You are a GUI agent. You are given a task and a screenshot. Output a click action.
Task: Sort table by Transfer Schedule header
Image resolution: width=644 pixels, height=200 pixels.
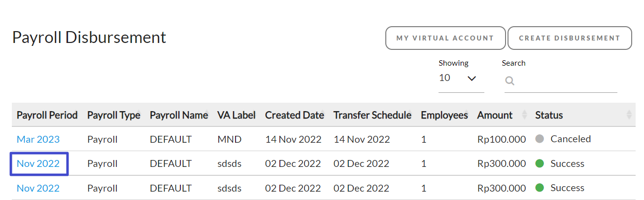pos(373,115)
